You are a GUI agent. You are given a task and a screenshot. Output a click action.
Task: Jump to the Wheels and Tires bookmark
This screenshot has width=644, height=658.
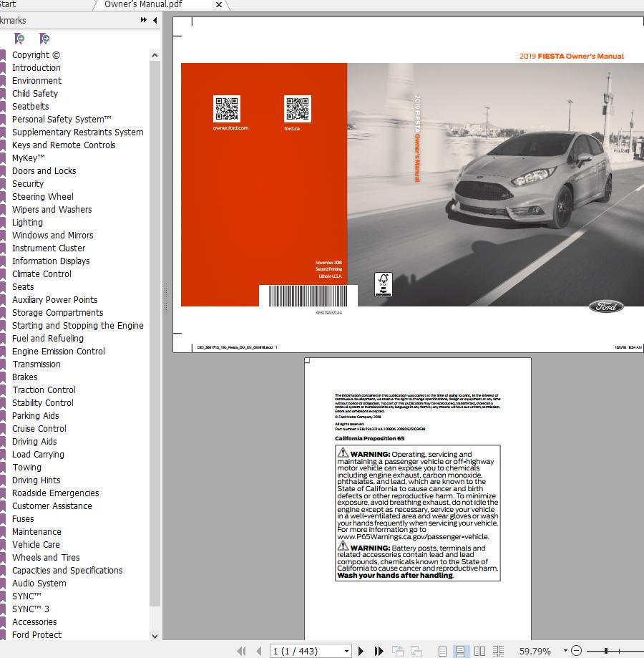[46, 557]
